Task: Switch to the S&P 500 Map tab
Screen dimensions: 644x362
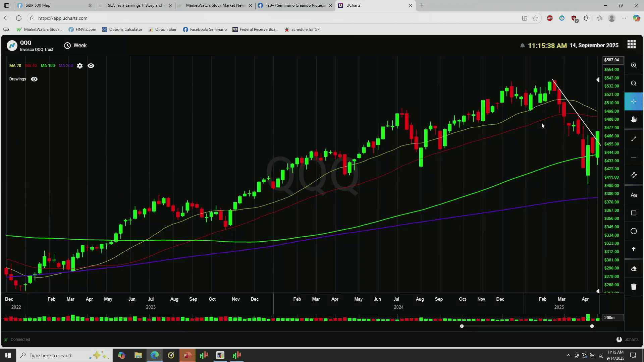Action: pyautogui.click(x=54, y=5)
